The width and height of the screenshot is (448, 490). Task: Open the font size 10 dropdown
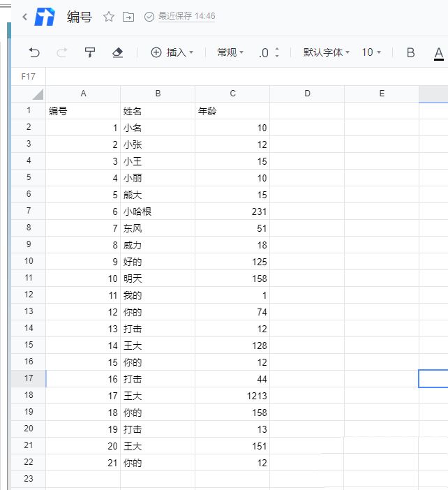pyautogui.click(x=371, y=52)
